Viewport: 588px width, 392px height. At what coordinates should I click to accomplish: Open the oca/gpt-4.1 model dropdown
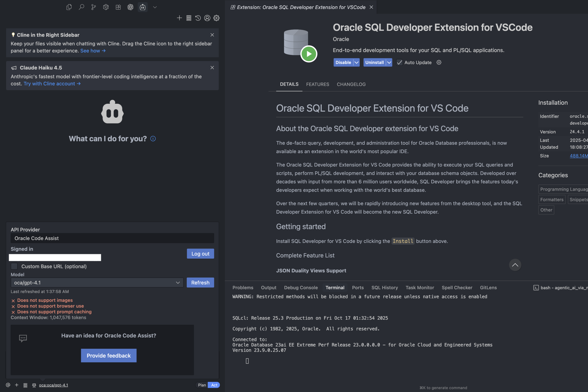tap(97, 283)
